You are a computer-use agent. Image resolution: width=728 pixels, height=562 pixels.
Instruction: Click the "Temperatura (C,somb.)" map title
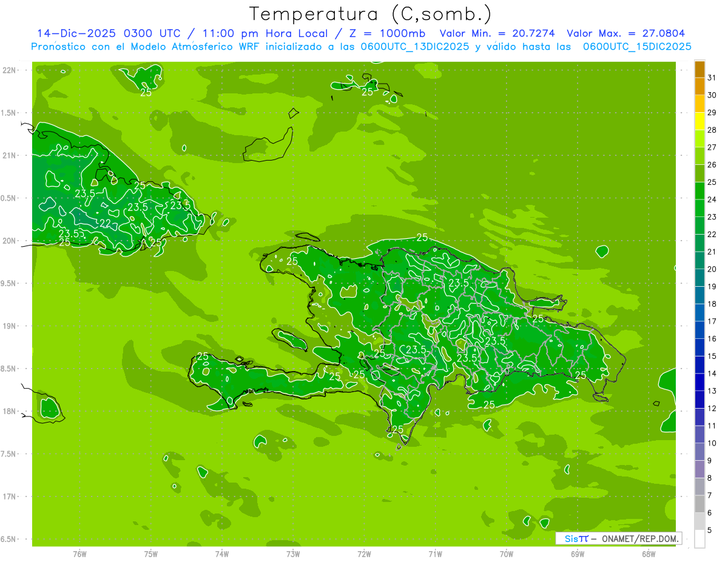(x=370, y=14)
